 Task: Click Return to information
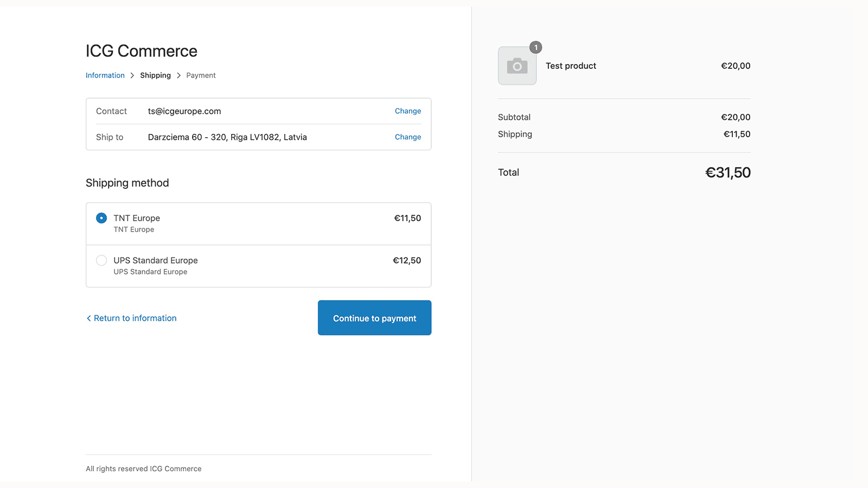click(x=135, y=318)
